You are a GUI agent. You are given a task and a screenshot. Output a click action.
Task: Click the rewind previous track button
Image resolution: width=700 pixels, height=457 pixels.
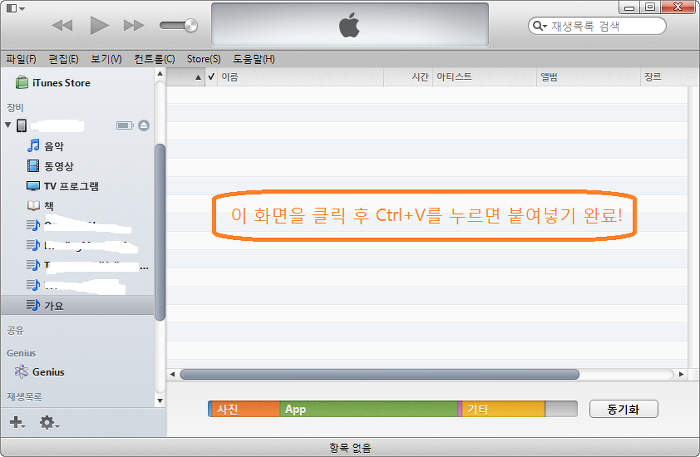tap(62, 25)
